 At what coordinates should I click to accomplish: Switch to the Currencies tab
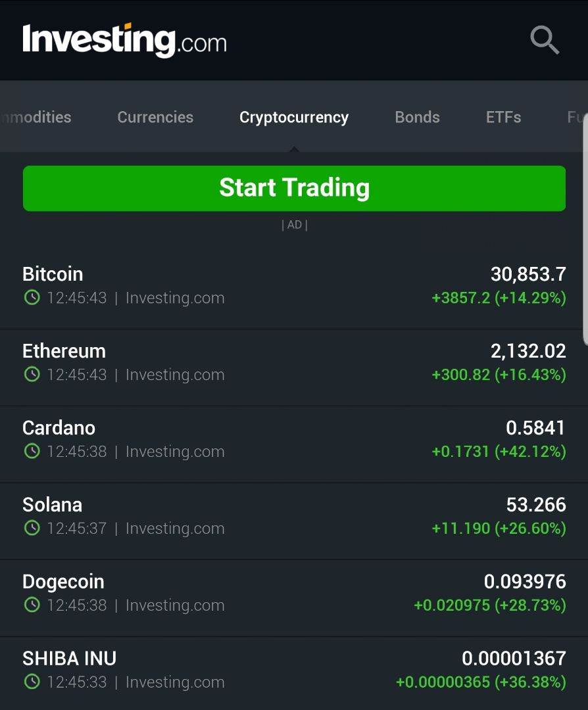[x=155, y=117]
